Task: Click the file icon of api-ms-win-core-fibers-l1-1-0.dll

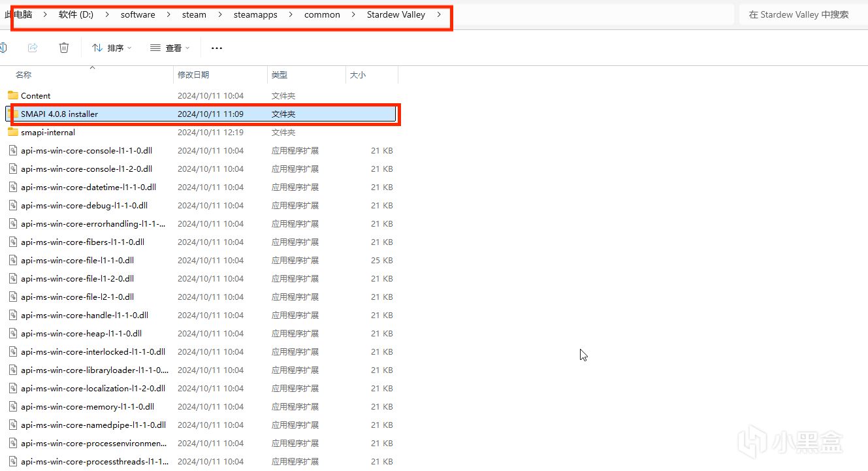Action: 13,242
